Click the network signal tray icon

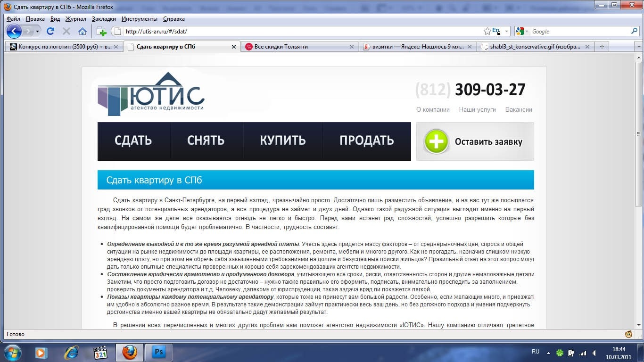583,353
